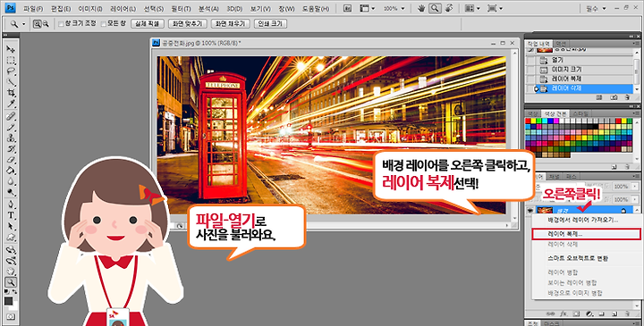Click the Edit in Quick Mask icon

tap(11, 316)
